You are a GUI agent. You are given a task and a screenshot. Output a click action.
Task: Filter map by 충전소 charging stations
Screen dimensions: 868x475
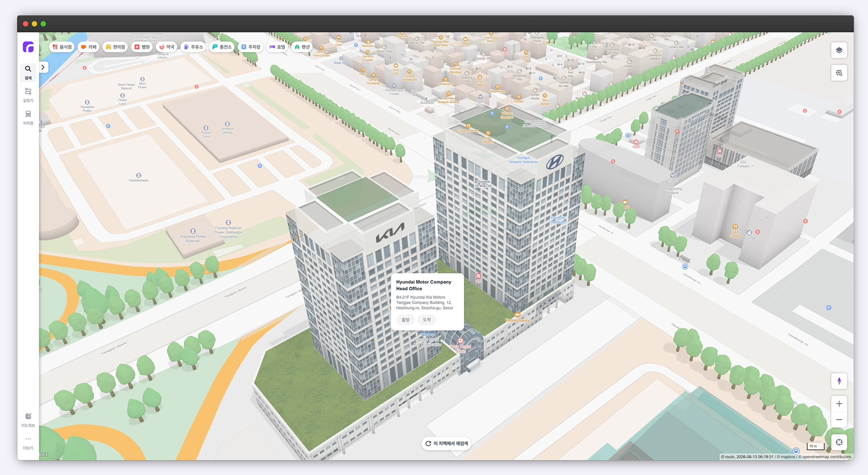point(222,47)
